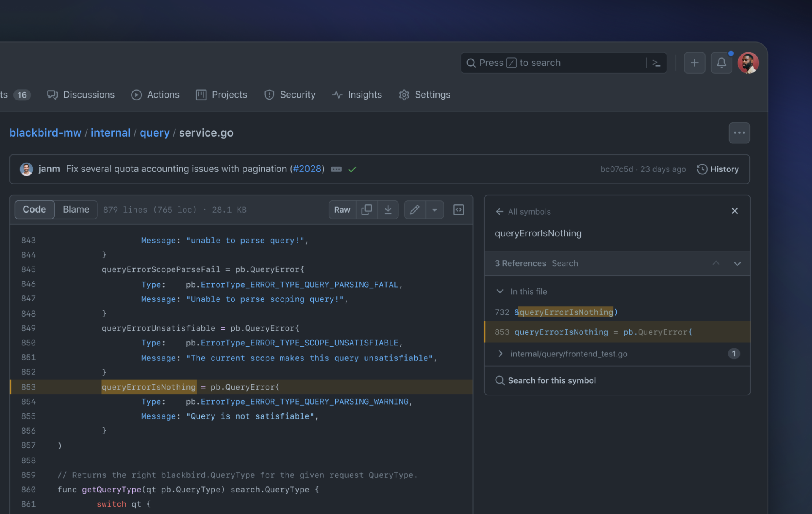Click the commit history History link
Image resolution: width=812 pixels, height=514 pixels.
(717, 169)
